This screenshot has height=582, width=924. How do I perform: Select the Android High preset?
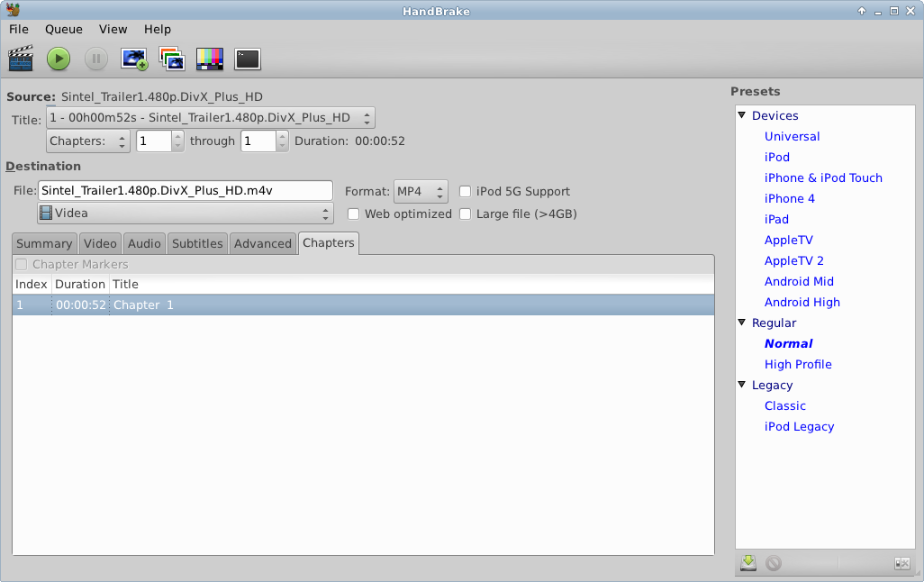coord(802,302)
